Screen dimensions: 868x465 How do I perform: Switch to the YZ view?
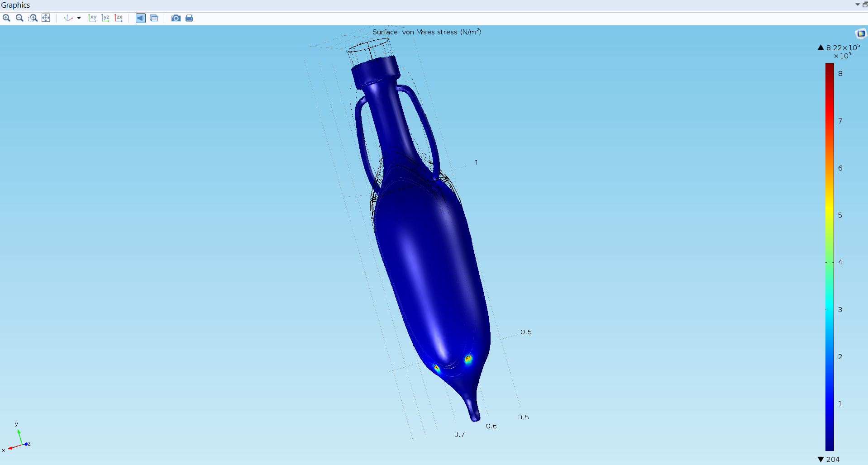point(105,18)
